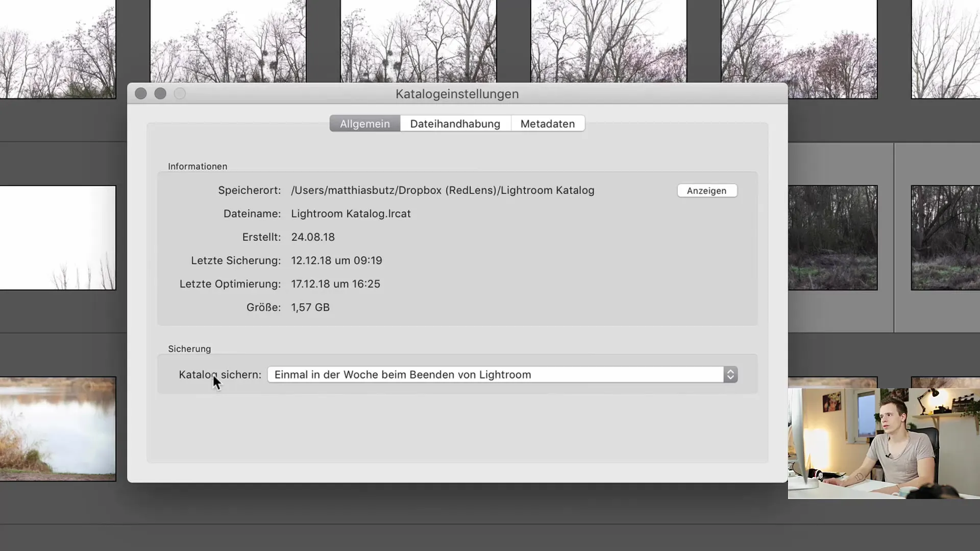The height and width of the screenshot is (551, 980).
Task: Open the Dateihandhabung tab
Action: coord(455,123)
